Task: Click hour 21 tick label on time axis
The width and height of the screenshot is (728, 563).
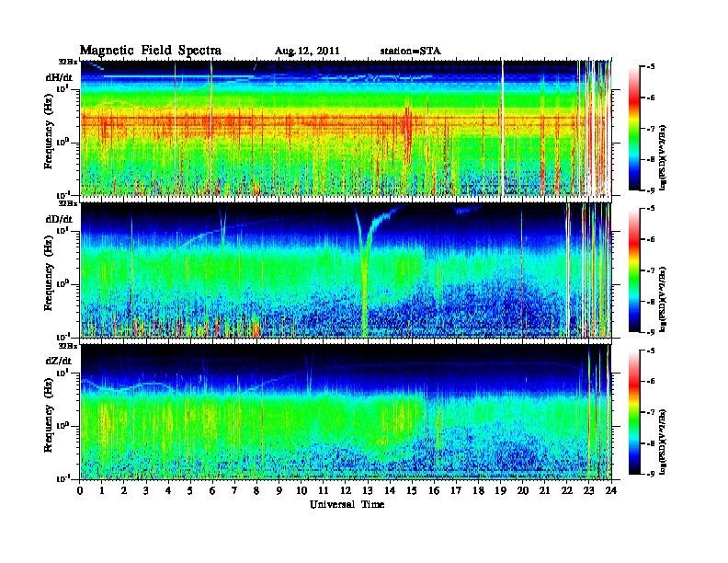Action: 544,490
